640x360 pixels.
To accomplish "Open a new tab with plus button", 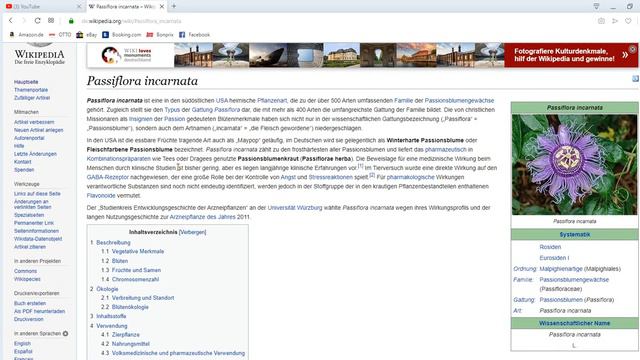I will (x=174, y=6).
